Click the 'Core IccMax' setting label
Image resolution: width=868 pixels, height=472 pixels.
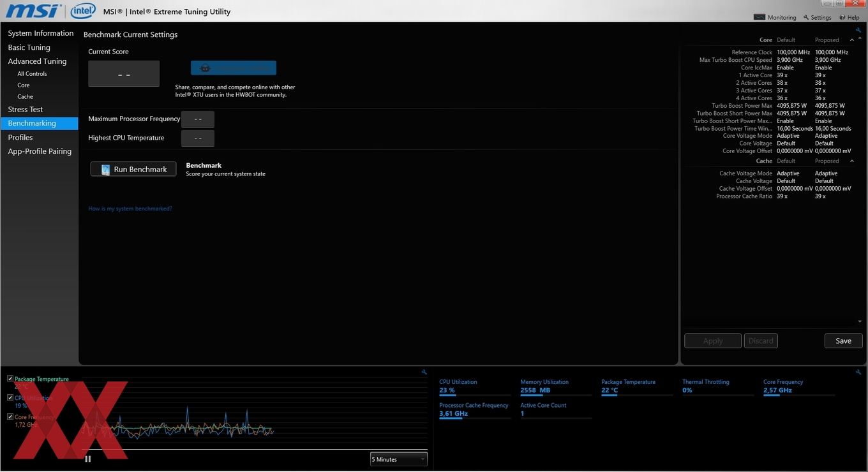[756, 68]
